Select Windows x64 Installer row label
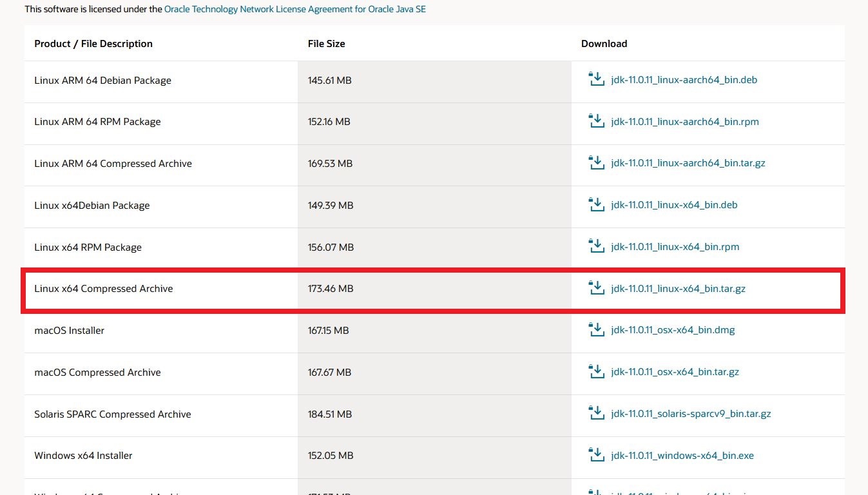 tap(84, 456)
